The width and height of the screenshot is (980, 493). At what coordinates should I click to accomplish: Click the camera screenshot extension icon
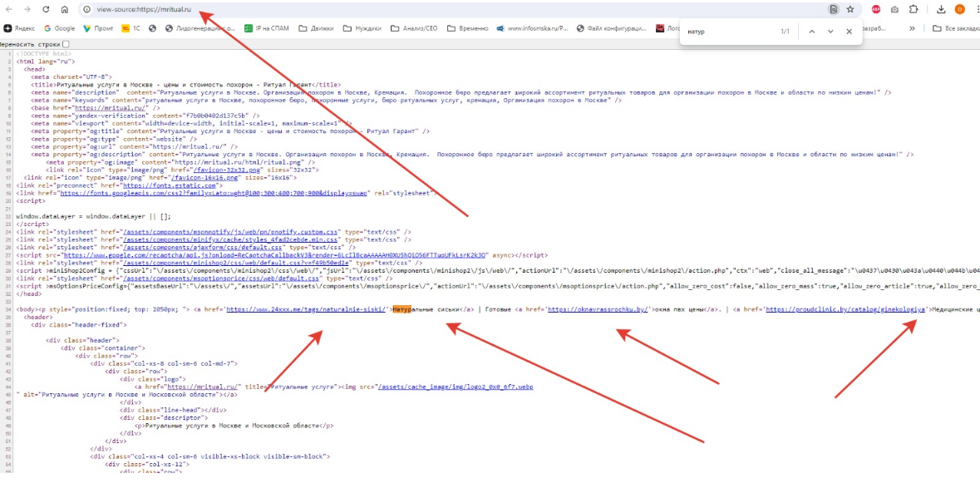894,9
